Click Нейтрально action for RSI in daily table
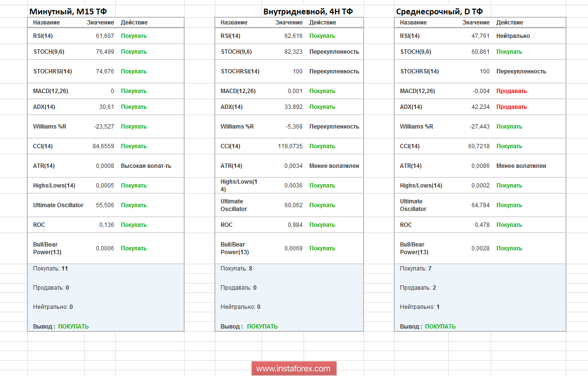 [x=513, y=36]
